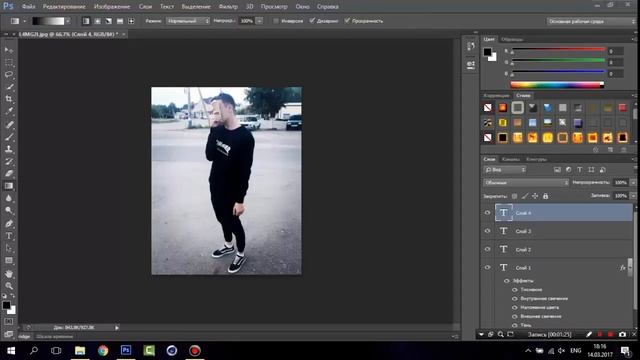Select the Pen tool
Image resolution: width=640 pixels, height=360 pixels.
(9, 223)
